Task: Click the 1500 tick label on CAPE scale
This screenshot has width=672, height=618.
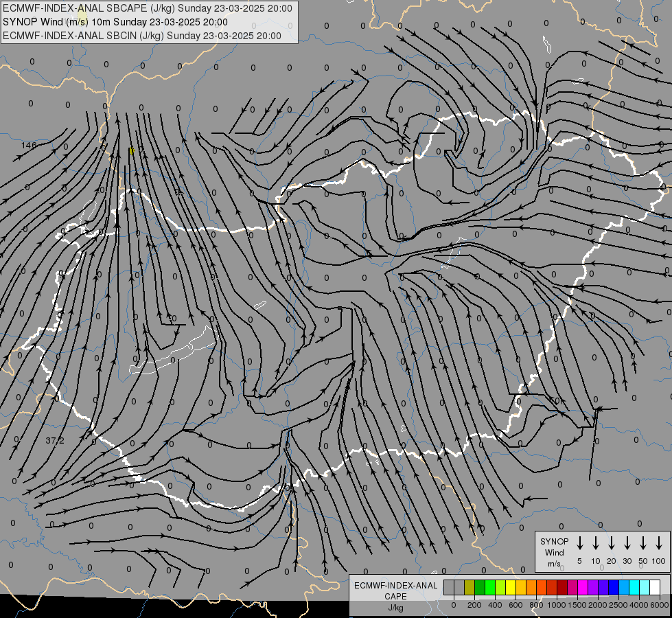Action: 577,605
